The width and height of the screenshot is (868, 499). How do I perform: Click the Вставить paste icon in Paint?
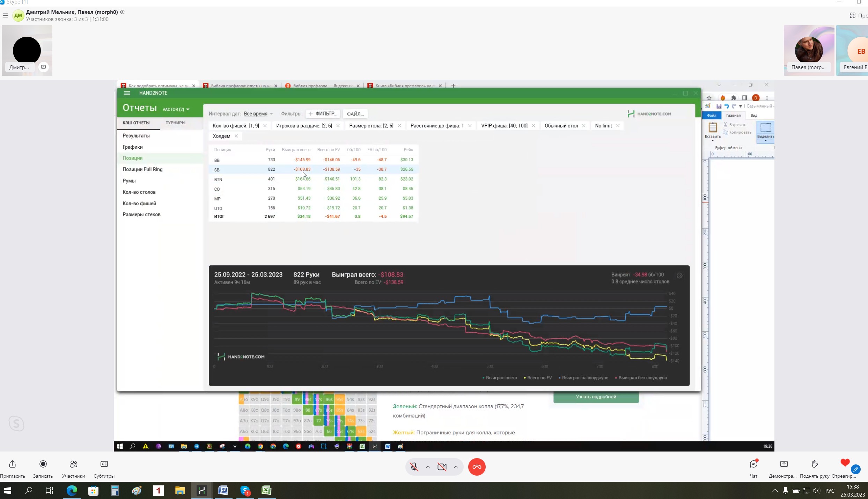[x=713, y=127]
